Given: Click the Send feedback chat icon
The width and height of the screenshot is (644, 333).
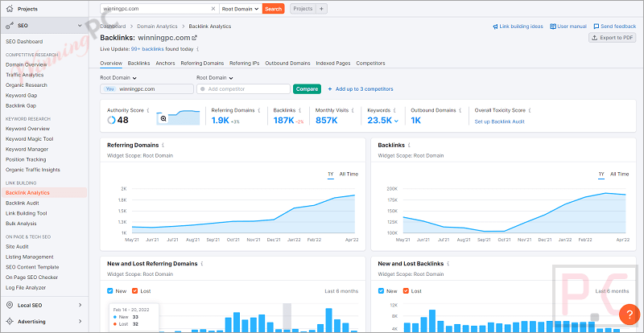Looking at the screenshot, I should click(597, 27).
